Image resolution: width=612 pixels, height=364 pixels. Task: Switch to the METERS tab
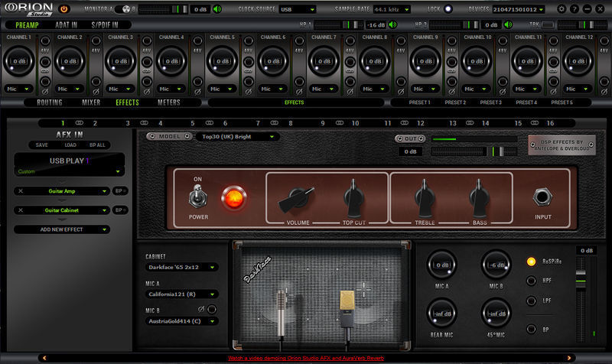pyautogui.click(x=169, y=102)
